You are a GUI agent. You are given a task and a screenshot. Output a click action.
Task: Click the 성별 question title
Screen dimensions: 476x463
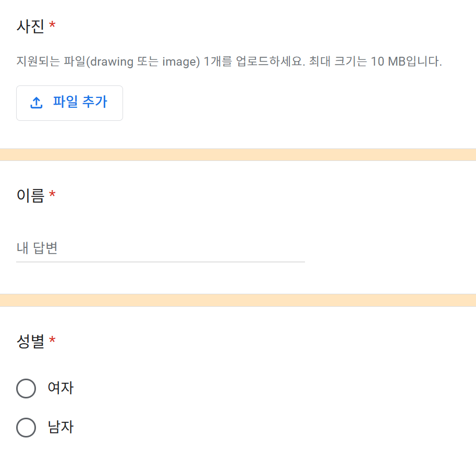coord(29,340)
